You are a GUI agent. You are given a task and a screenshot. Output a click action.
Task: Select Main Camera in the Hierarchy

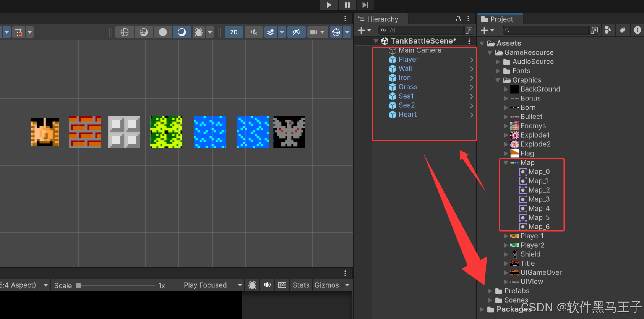pyautogui.click(x=420, y=50)
